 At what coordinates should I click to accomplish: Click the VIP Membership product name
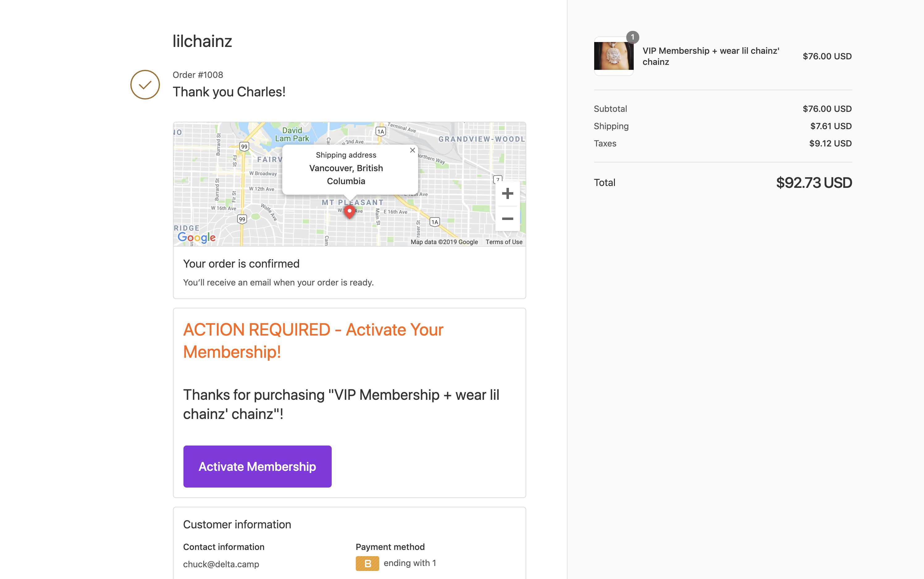[710, 56]
